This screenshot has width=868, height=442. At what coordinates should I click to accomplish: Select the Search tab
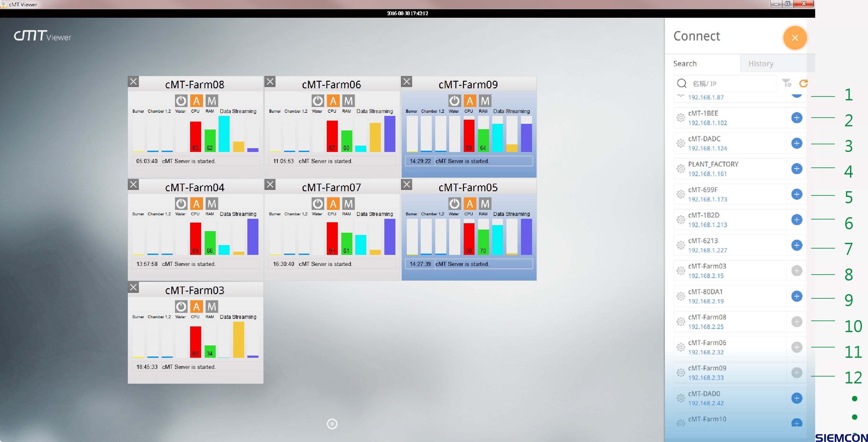click(685, 63)
